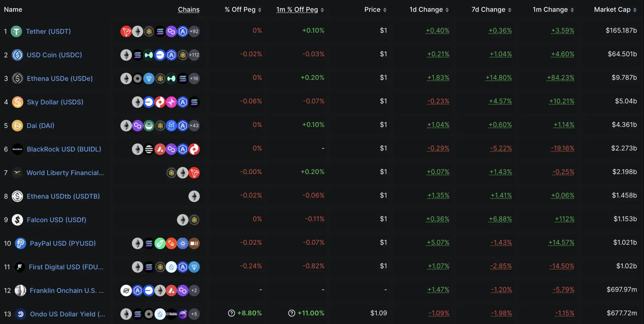The image size is (644, 324).
Task: Expand the +112 more chains for USD Coin
Action: point(194,55)
